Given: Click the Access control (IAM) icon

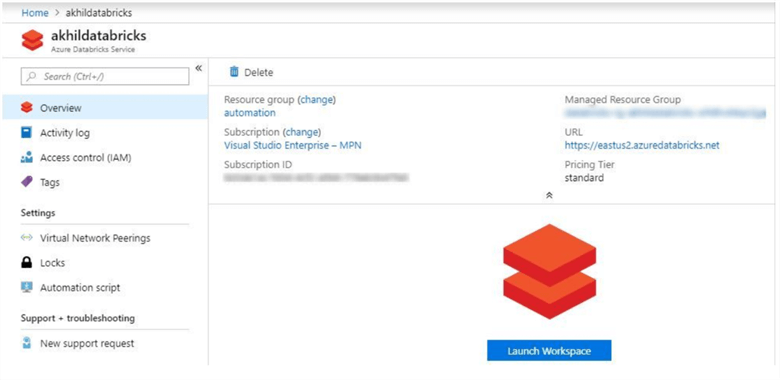Looking at the screenshot, I should (x=27, y=158).
